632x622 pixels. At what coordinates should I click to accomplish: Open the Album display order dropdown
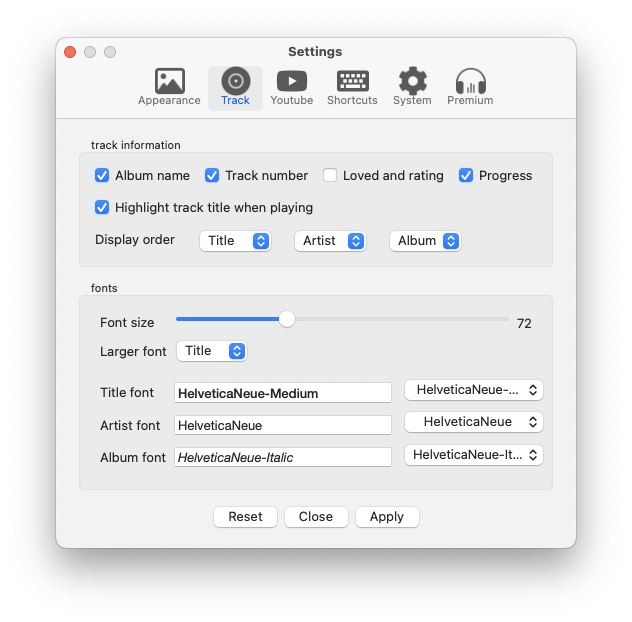[x=425, y=241]
